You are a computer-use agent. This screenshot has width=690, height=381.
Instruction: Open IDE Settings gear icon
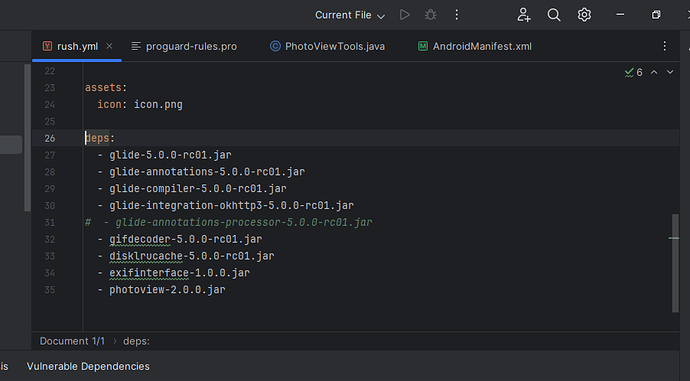point(584,15)
